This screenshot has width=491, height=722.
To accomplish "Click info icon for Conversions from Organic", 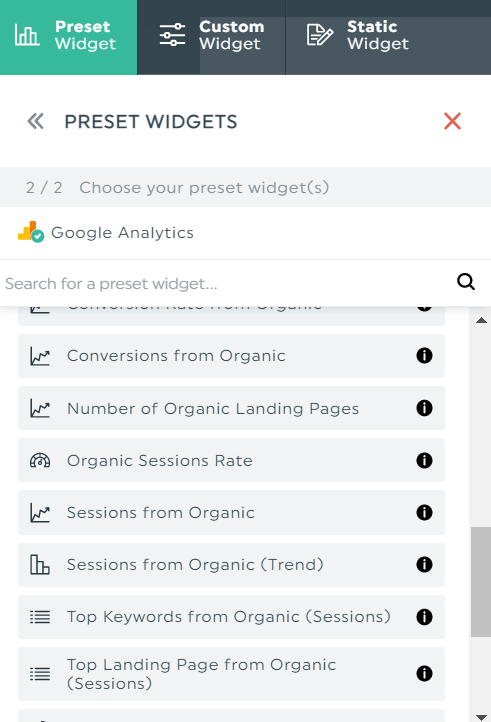I will pyautogui.click(x=424, y=355).
